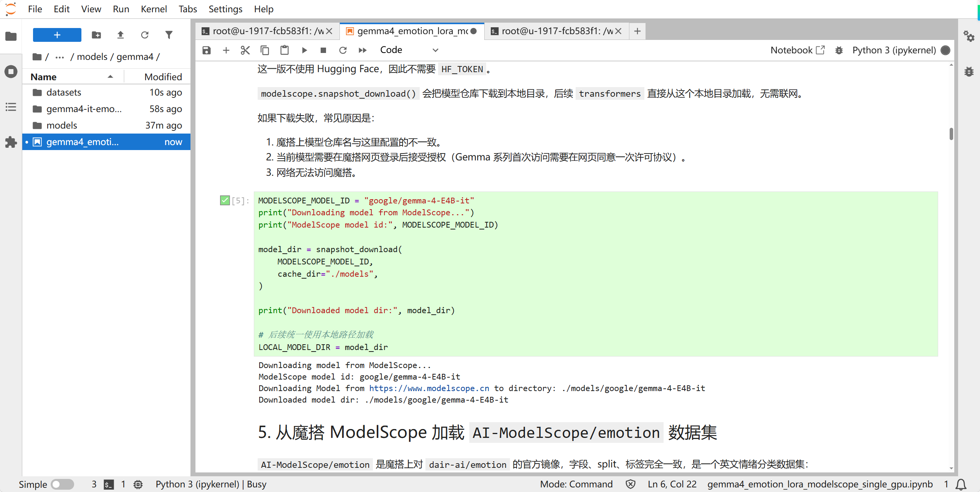Interrupt the kernel with the stop icon
The image size is (980, 492).
point(323,50)
